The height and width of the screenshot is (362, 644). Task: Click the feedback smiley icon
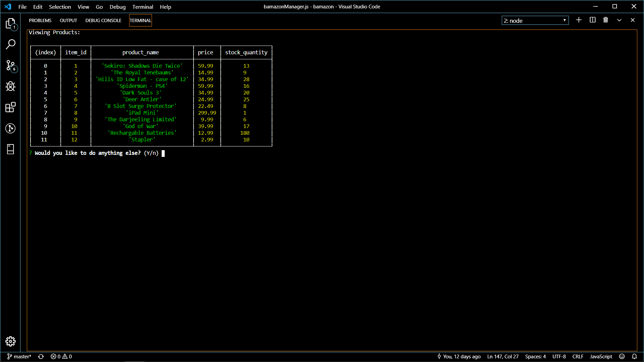(x=622, y=356)
